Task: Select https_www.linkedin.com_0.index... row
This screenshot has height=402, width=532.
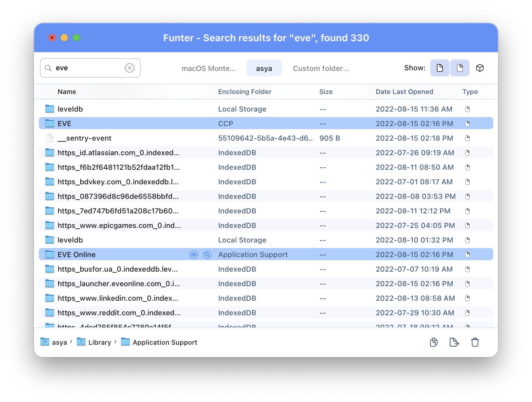Action: pyautogui.click(x=266, y=298)
